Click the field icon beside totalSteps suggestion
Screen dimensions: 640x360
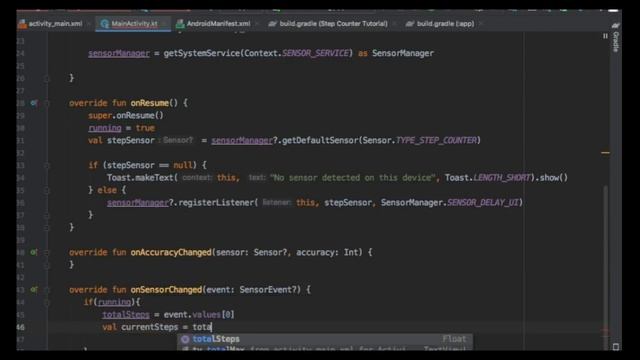[x=185, y=339]
